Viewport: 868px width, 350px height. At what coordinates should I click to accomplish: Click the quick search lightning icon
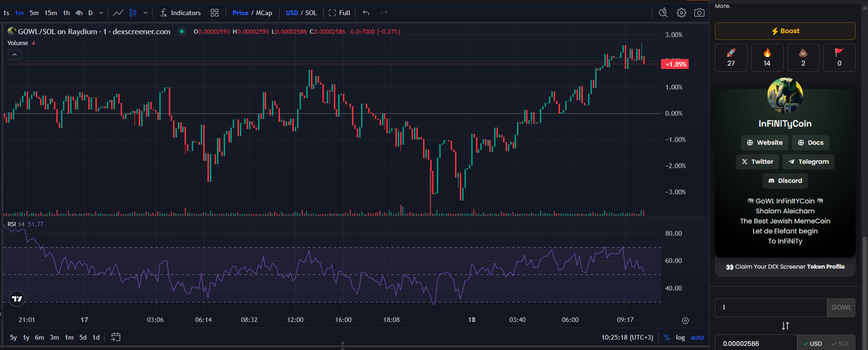tap(663, 13)
